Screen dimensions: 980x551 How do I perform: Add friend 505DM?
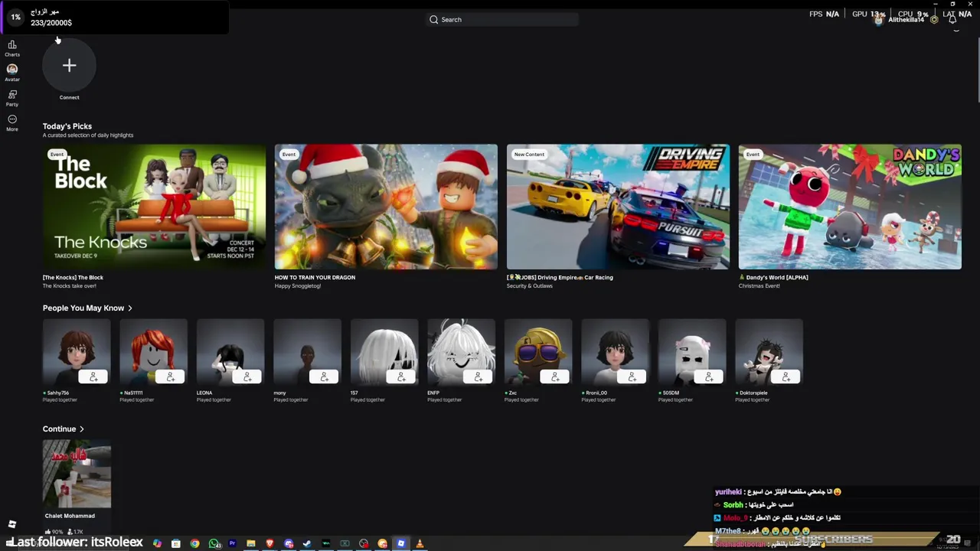pyautogui.click(x=709, y=377)
